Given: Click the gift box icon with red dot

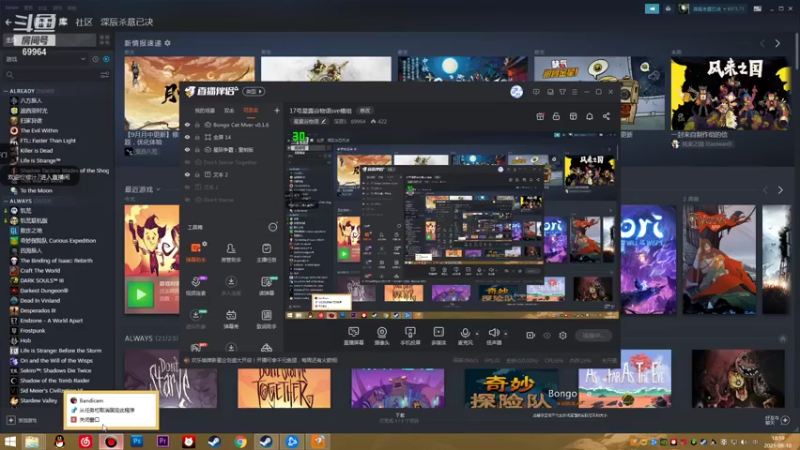Looking at the screenshot, I should tap(540, 116).
